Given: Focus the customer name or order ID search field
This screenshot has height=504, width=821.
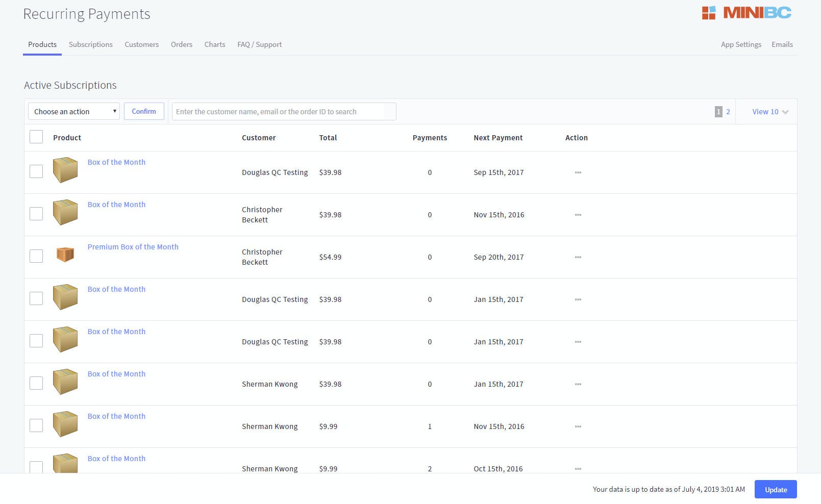Looking at the screenshot, I should (284, 112).
